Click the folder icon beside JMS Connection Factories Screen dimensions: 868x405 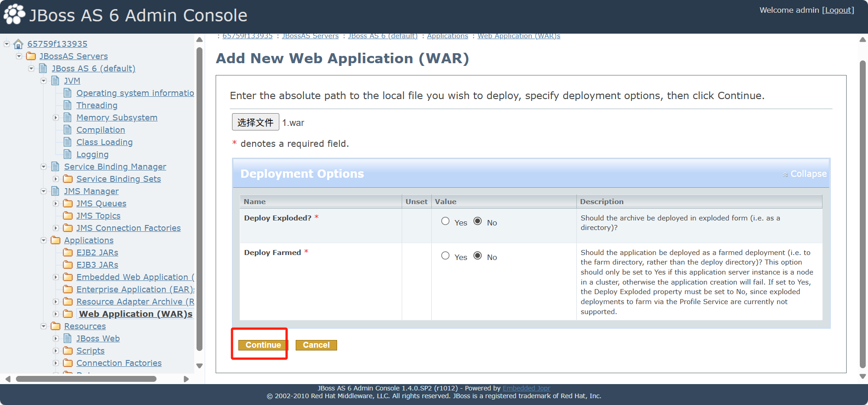pyautogui.click(x=68, y=228)
